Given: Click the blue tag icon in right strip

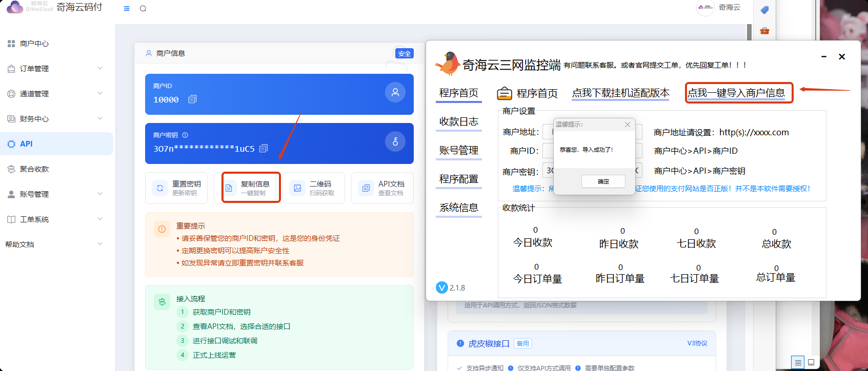Looking at the screenshot, I should [764, 10].
